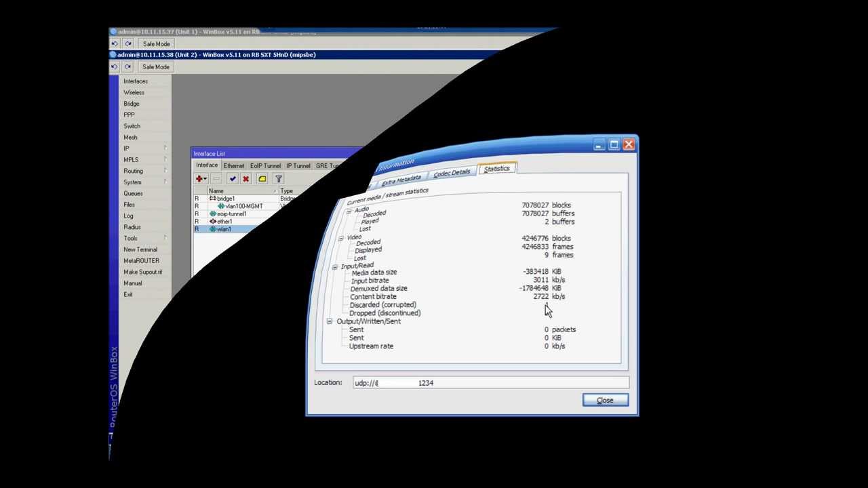Image resolution: width=868 pixels, height=488 pixels.
Task: Open PPP from the sidebar menu
Action: 129,115
